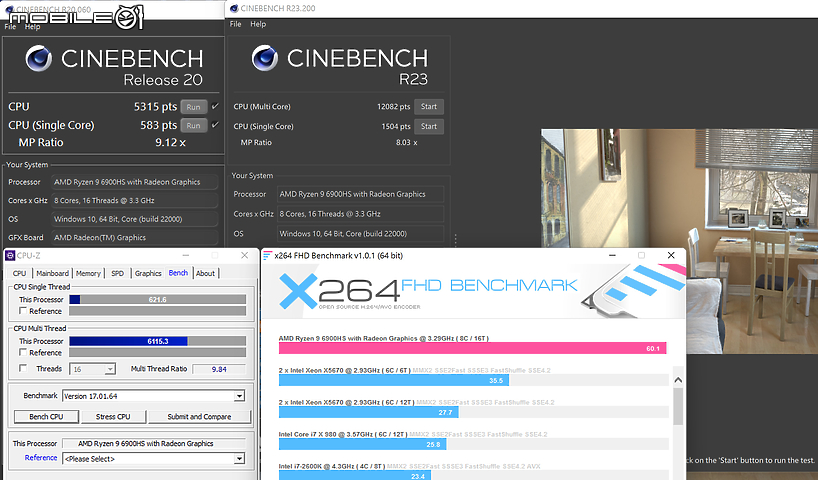
Task: Click R23 MP Ratio value 8.03 x
Action: (406, 142)
